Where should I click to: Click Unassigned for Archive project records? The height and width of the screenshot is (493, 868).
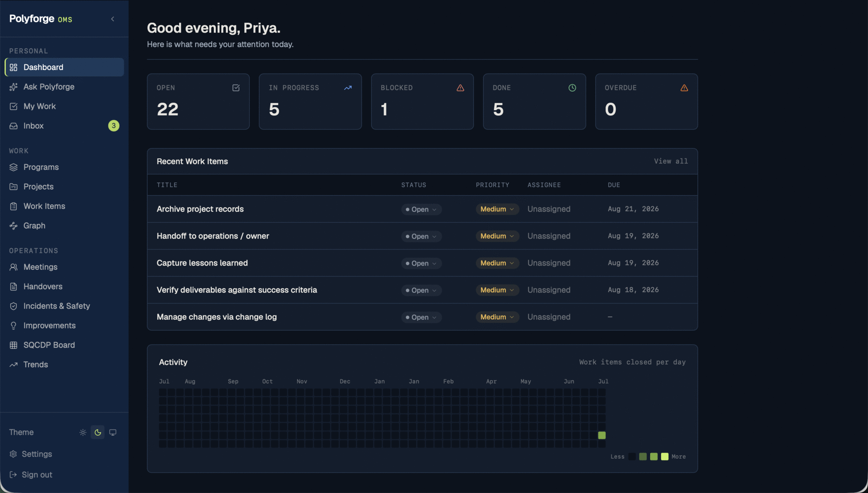coord(549,209)
